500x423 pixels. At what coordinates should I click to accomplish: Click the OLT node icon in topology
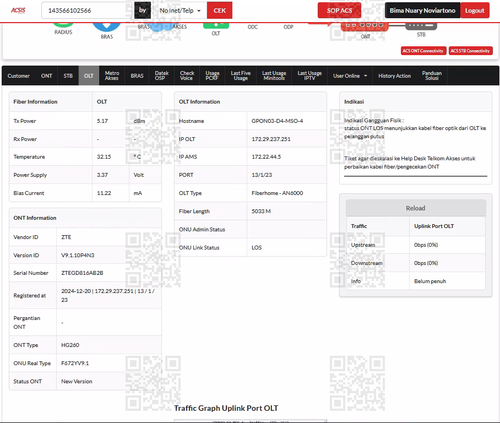[x=216, y=26]
